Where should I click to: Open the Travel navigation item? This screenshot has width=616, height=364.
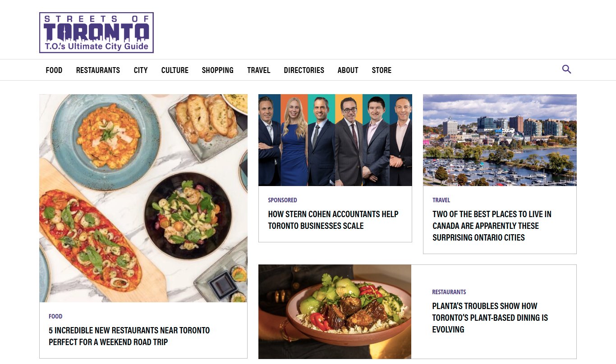click(x=259, y=70)
